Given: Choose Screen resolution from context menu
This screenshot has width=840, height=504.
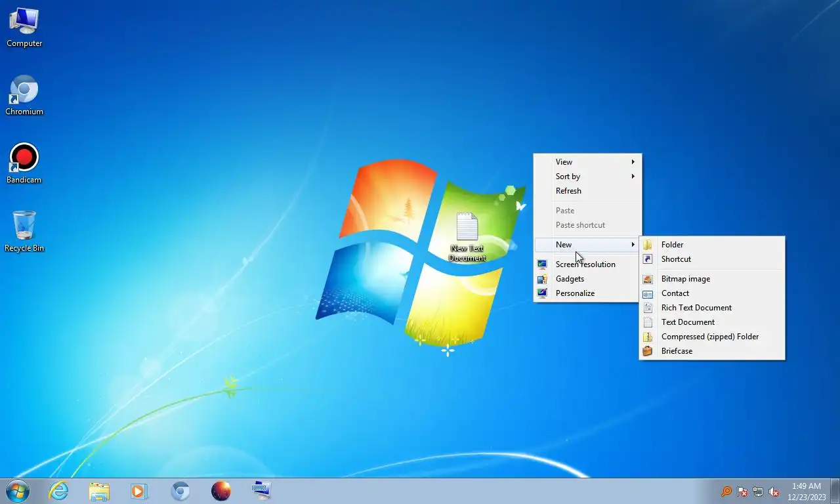Looking at the screenshot, I should tap(587, 264).
